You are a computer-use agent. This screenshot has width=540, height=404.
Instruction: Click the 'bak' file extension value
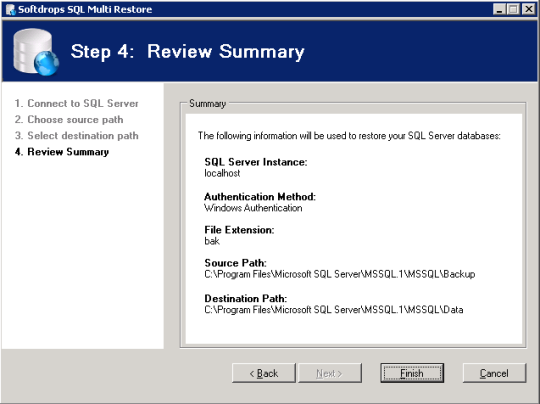212,241
